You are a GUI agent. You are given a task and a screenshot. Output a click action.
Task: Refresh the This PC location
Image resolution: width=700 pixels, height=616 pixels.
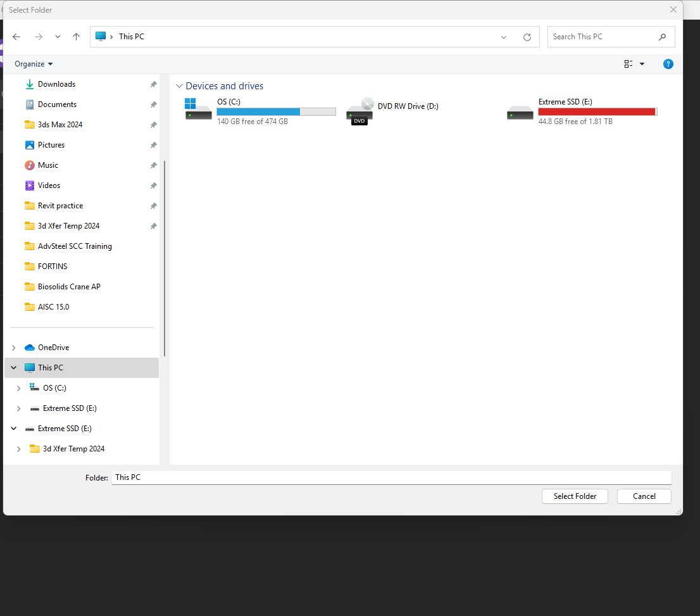tap(527, 37)
